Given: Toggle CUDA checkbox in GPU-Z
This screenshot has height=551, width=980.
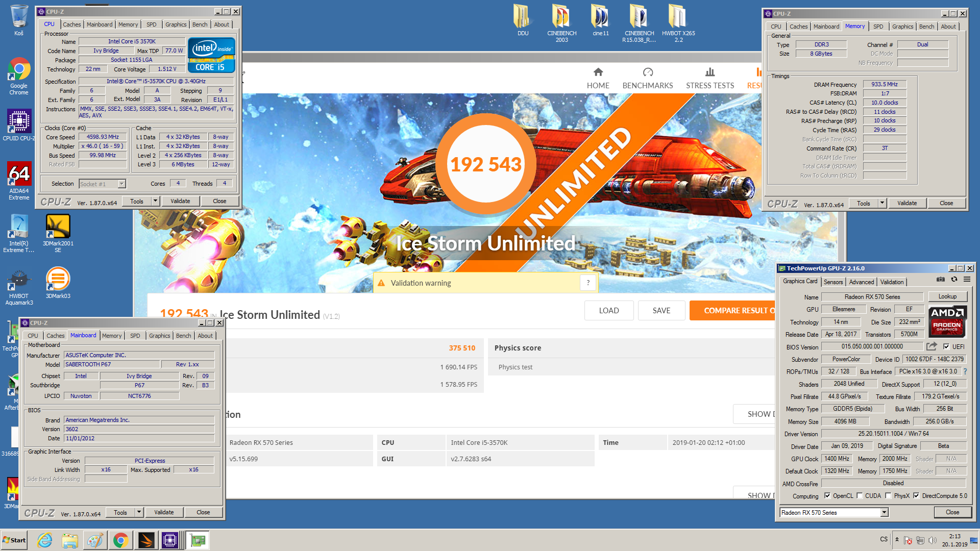Looking at the screenshot, I should (860, 496).
